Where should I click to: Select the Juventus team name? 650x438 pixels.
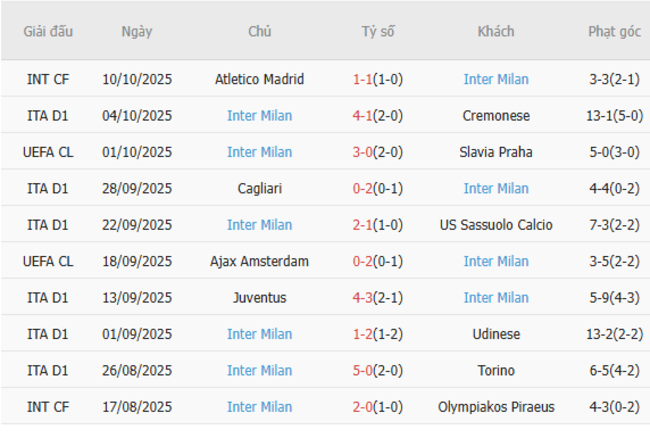[259, 298]
